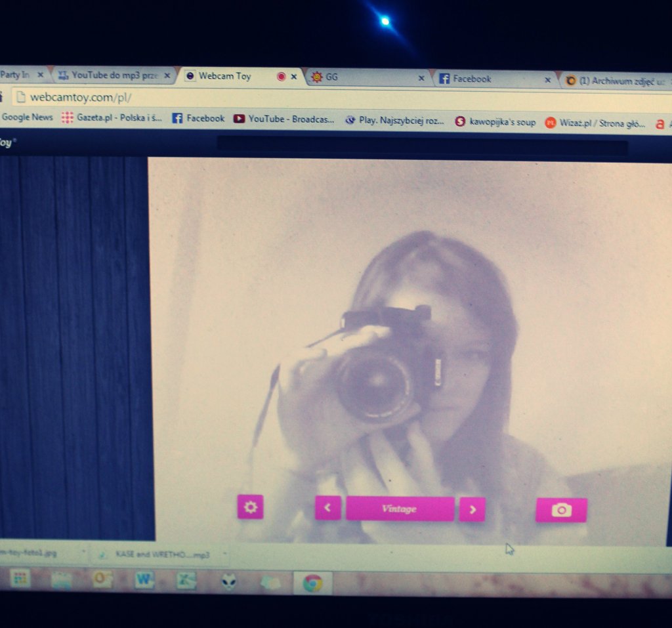672x628 pixels.
Task: Click the page icon in address bar
Action: (x=20, y=97)
